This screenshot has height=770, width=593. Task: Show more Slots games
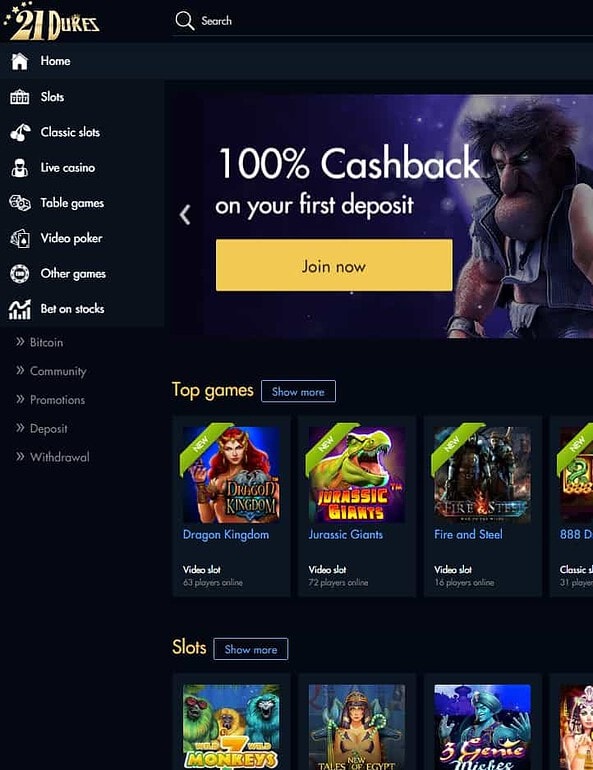coord(251,649)
